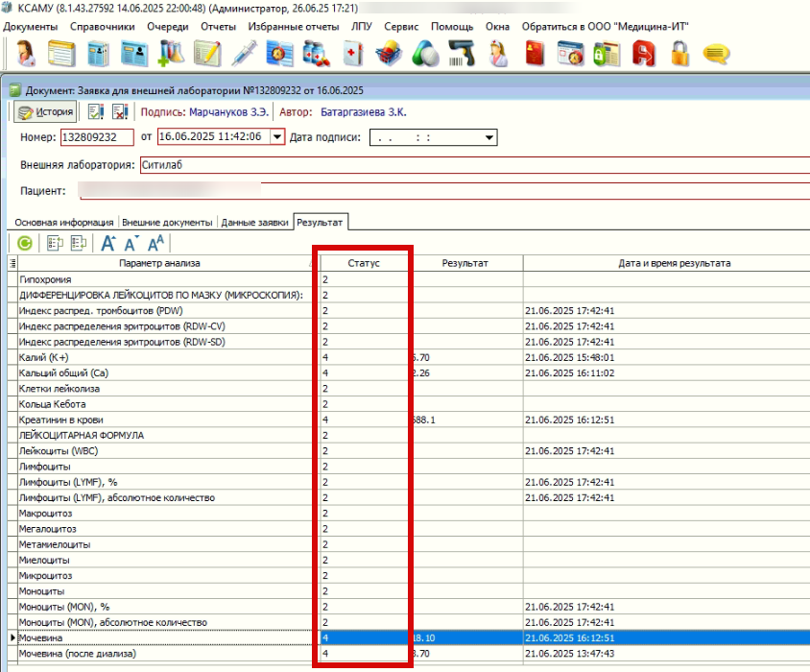Screen dimensions: 810x672
Task: Click the green refresh icon in results toolbar
Action: click(24, 244)
